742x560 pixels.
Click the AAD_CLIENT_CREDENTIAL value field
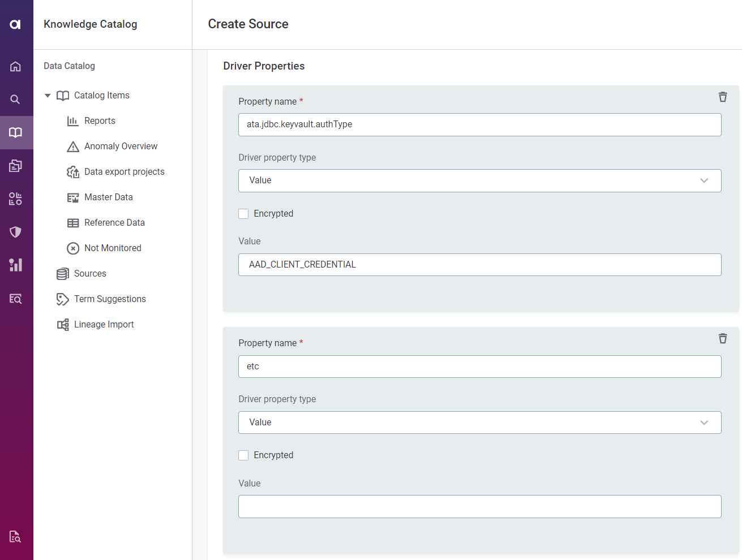click(x=479, y=265)
